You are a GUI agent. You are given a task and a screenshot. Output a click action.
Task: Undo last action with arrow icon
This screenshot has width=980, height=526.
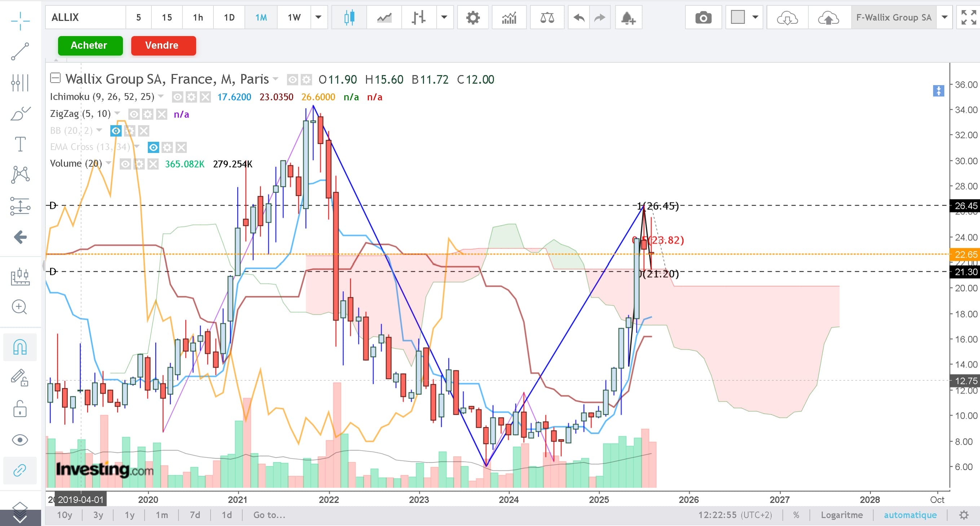tap(579, 18)
